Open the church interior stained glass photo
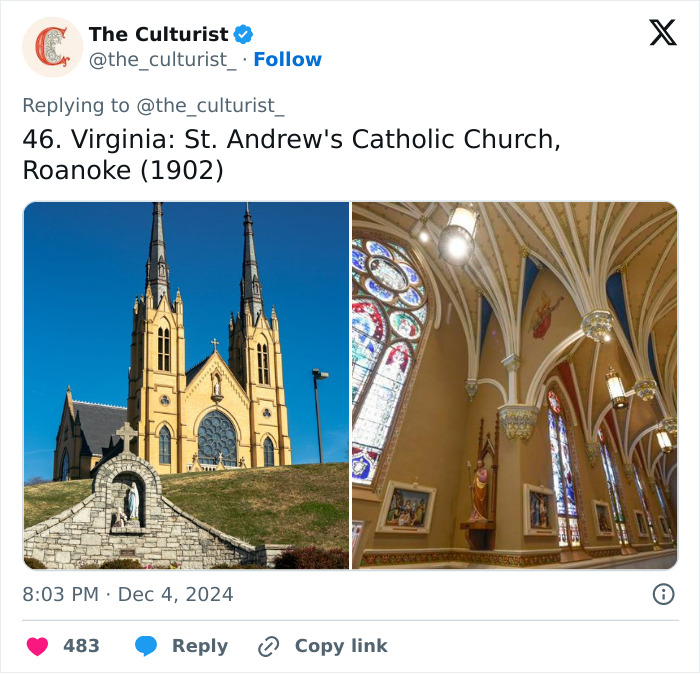Image resolution: width=700 pixels, height=673 pixels. click(x=514, y=385)
